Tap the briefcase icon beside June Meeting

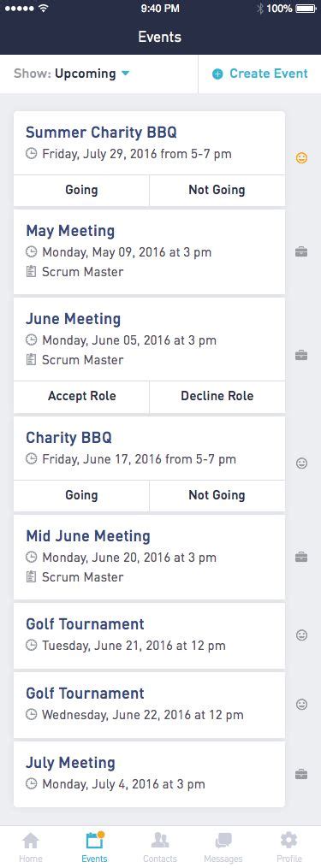[x=301, y=355]
